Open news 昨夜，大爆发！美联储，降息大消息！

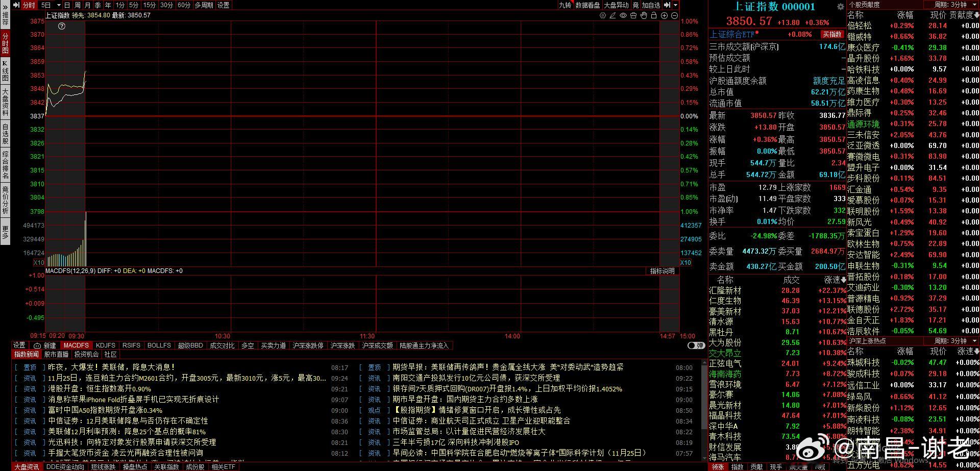point(112,367)
